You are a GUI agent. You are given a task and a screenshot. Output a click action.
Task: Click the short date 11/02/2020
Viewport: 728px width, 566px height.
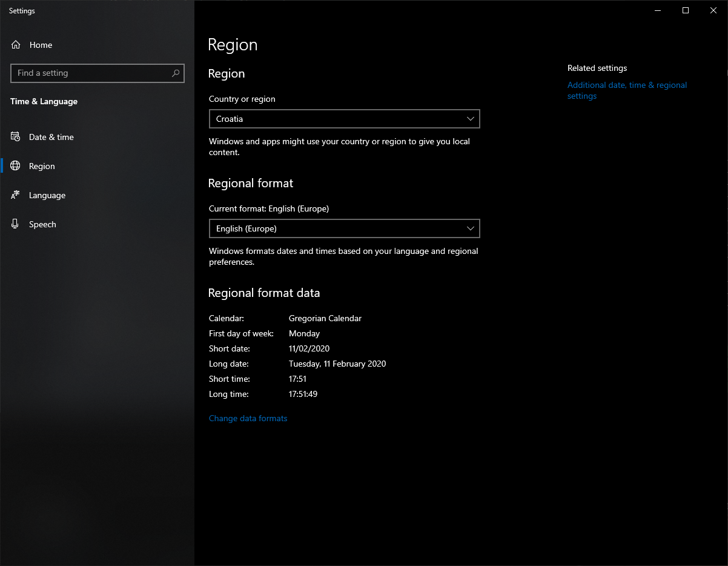point(309,348)
